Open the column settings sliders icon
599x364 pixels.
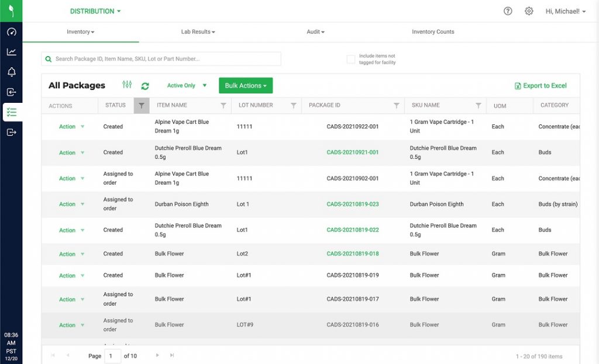(x=127, y=85)
